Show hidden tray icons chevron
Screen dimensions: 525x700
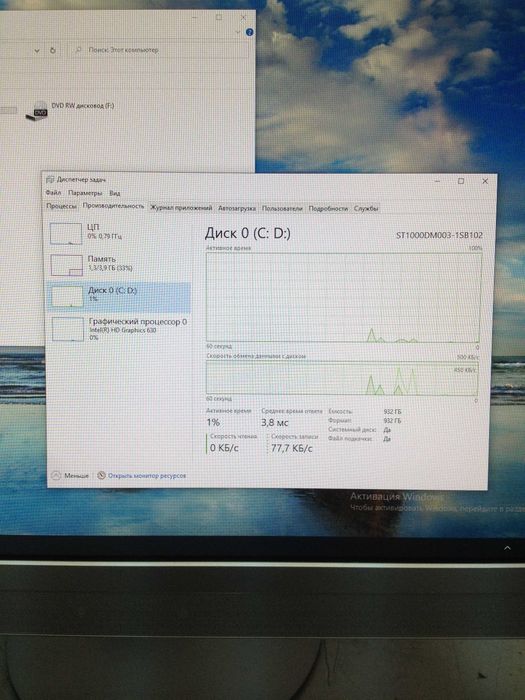(507, 548)
